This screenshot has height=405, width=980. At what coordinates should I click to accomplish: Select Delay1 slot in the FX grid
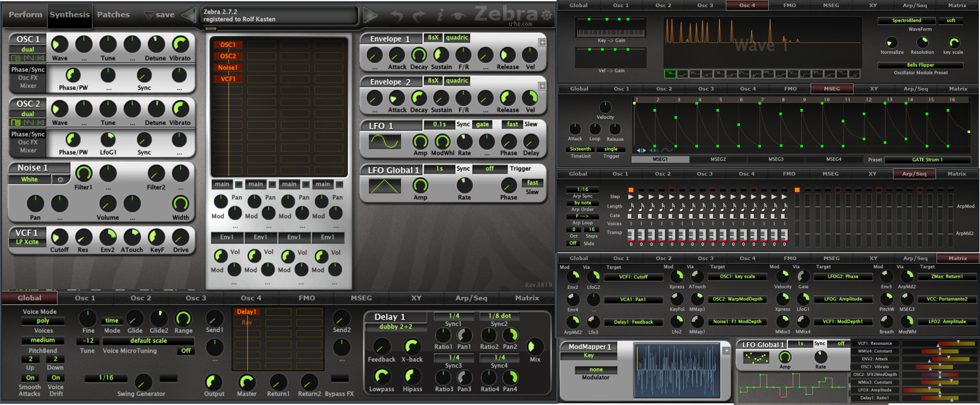point(247,312)
